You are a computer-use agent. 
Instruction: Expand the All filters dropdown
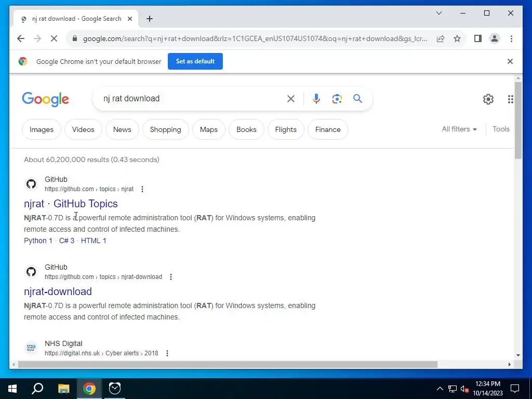[459, 129]
